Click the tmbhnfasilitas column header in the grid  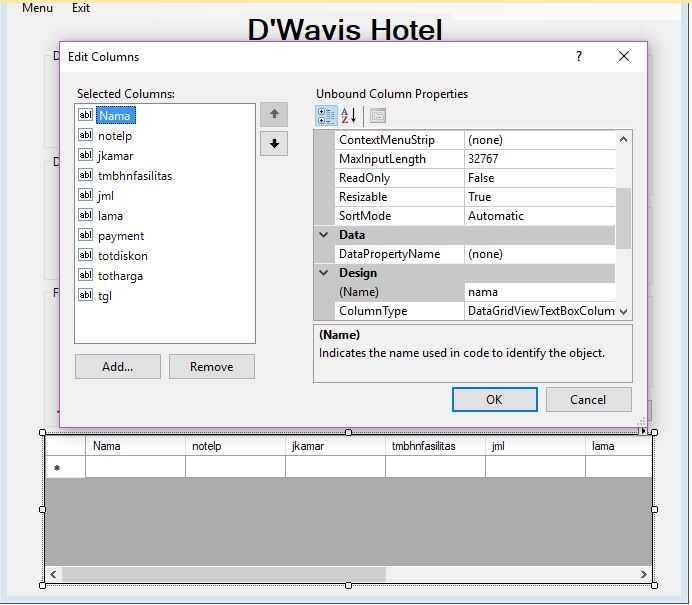pos(435,446)
